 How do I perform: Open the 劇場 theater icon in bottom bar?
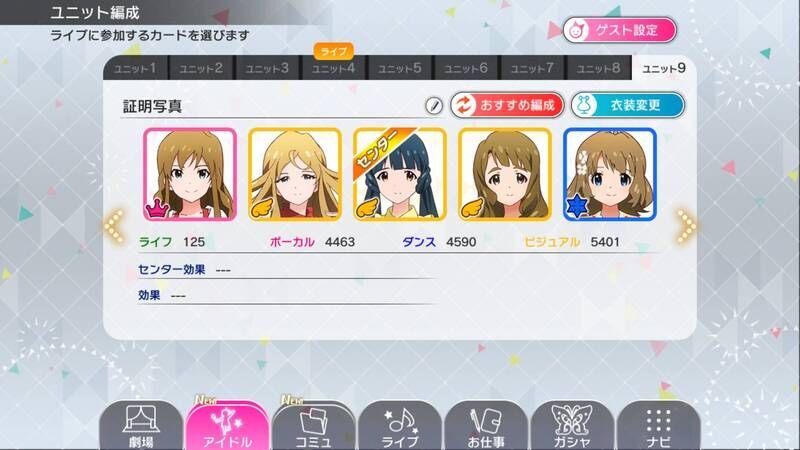[141, 426]
